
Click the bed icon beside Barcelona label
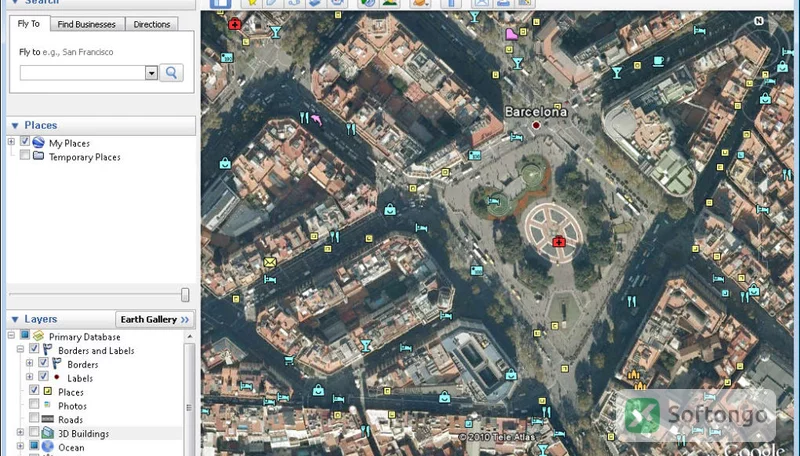click(x=516, y=137)
